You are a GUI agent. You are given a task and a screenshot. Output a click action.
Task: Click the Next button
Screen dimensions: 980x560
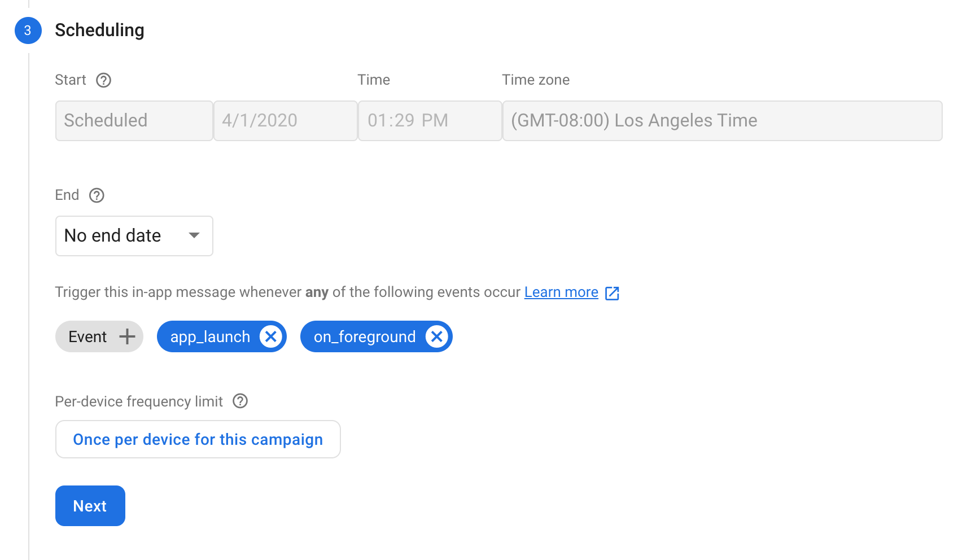click(x=90, y=506)
